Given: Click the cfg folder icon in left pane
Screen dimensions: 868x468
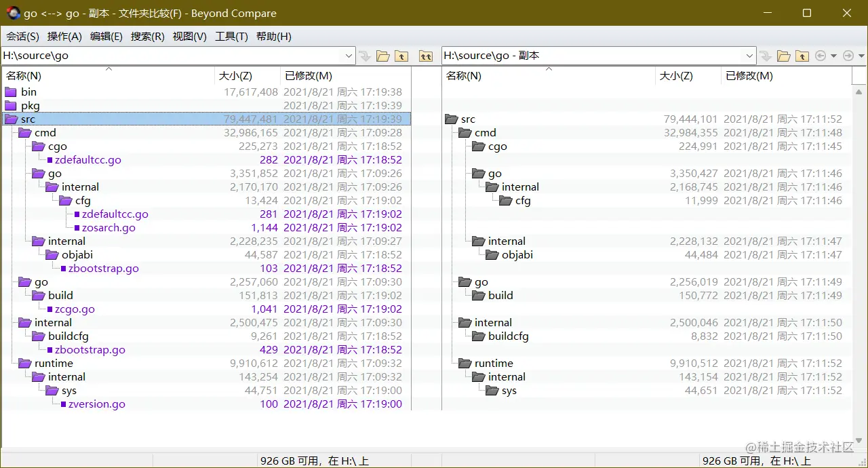Looking at the screenshot, I should pos(65,201).
